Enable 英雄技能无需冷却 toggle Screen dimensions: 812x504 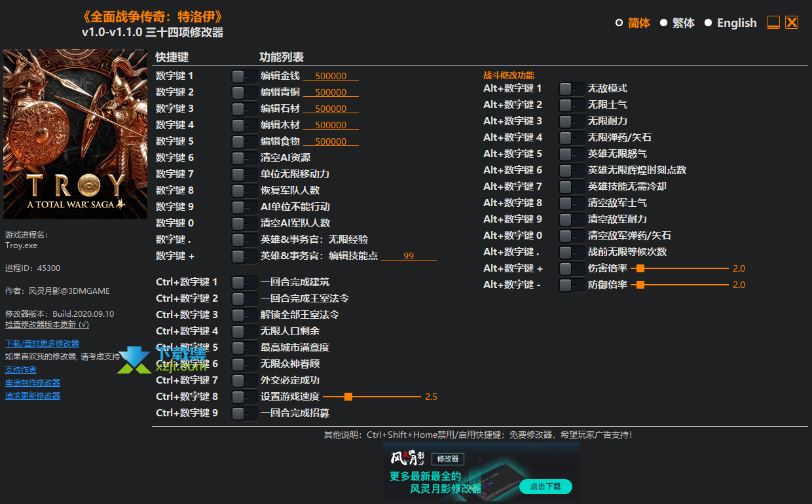tap(572, 187)
